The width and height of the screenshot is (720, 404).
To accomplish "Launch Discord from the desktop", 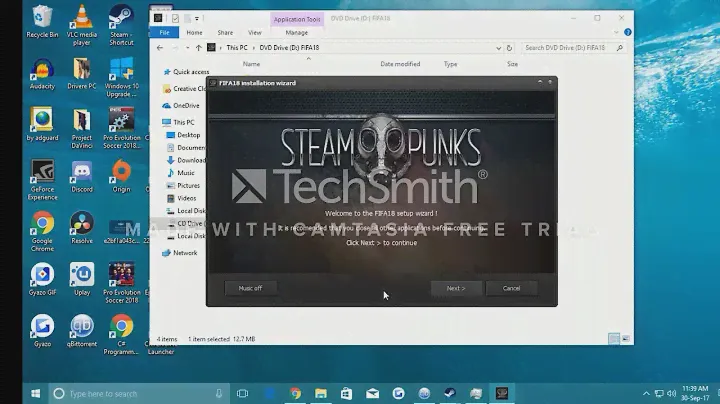I will [82, 173].
